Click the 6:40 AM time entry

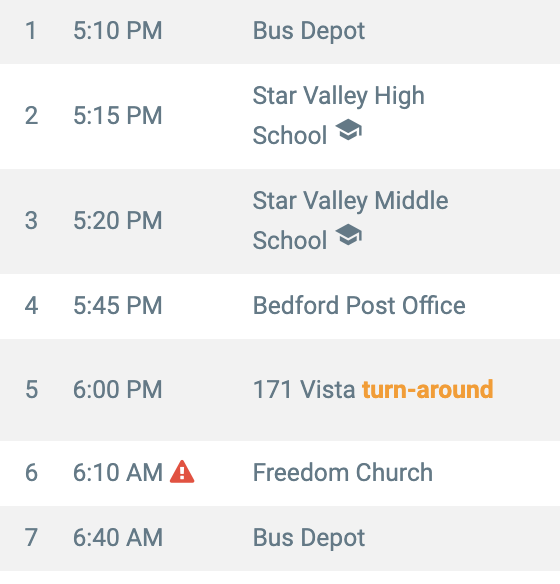point(118,538)
